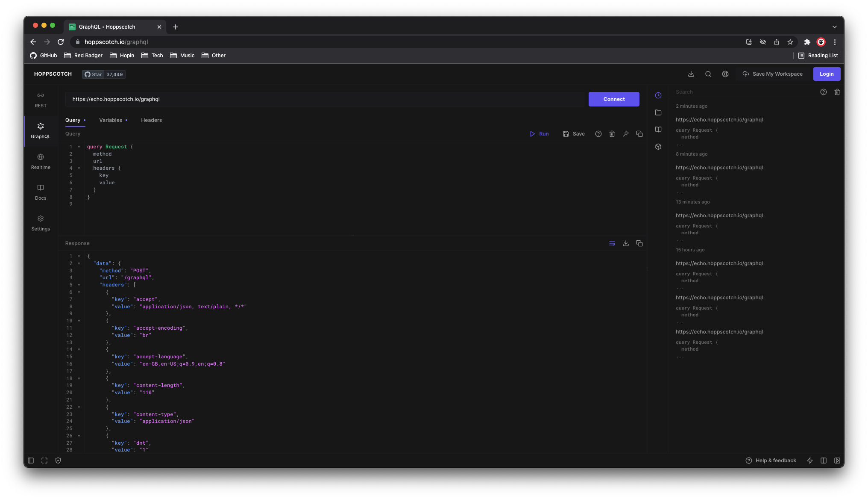This screenshot has width=868, height=499.
Task: Click the prettify query wand icon
Action: (x=626, y=134)
